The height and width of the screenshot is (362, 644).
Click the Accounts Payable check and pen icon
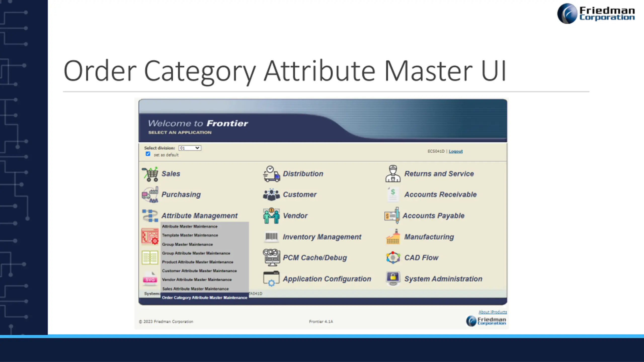pos(392,215)
